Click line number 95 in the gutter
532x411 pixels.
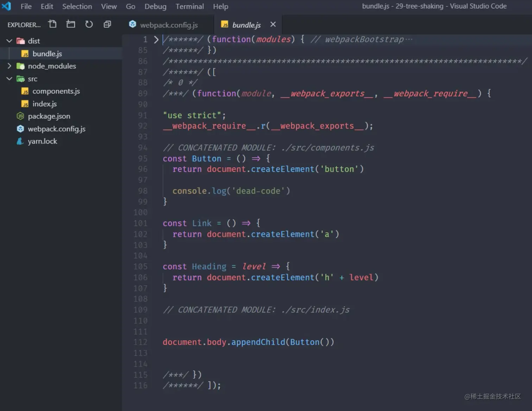[x=143, y=159]
